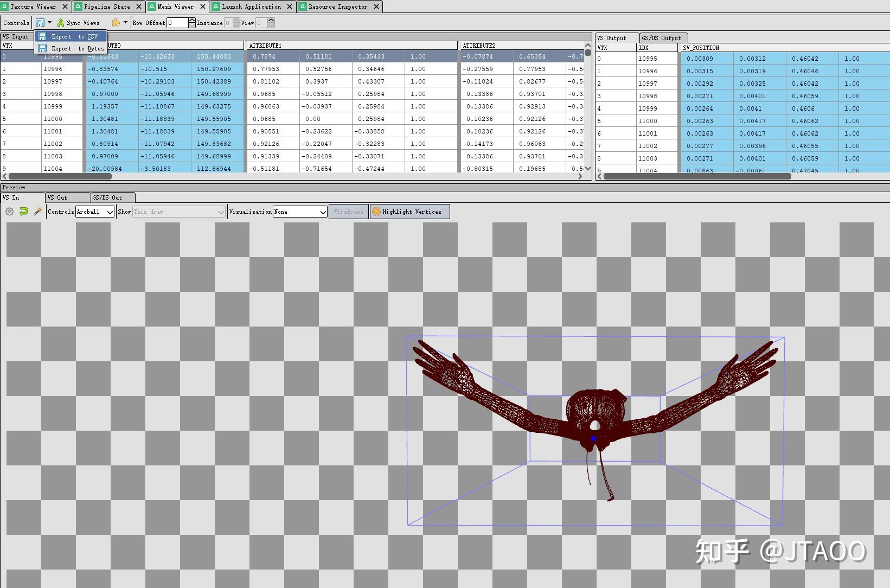The height and width of the screenshot is (588, 890).
Task: Open the export dropdown arrow
Action: [49, 23]
